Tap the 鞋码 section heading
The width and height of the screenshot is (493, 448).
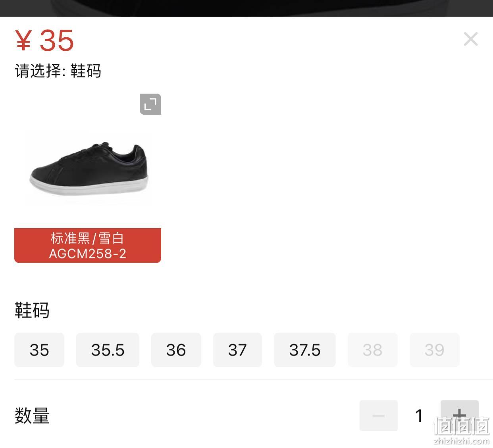[x=32, y=310]
